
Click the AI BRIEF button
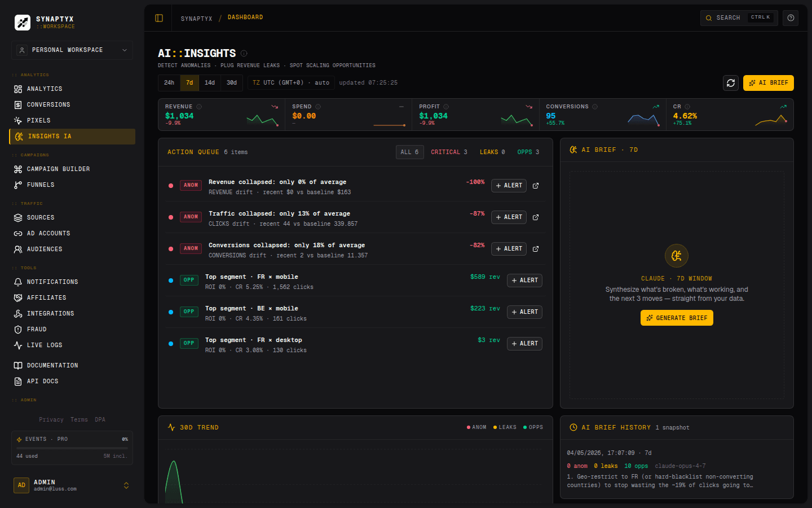(x=769, y=83)
